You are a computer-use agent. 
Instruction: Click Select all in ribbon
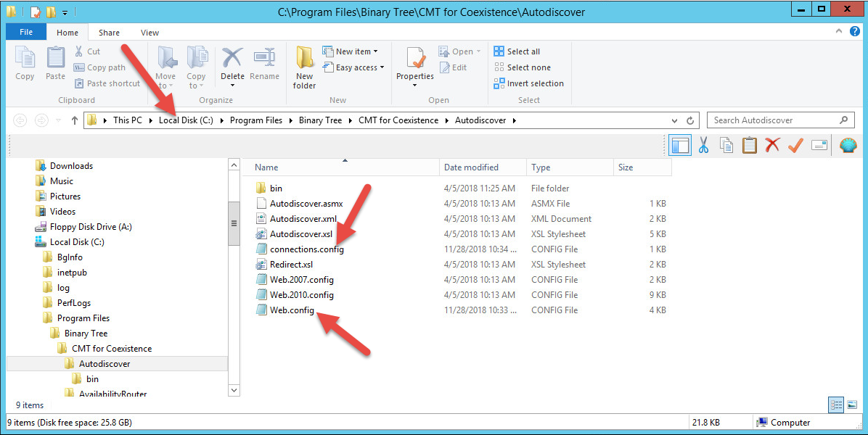click(517, 51)
